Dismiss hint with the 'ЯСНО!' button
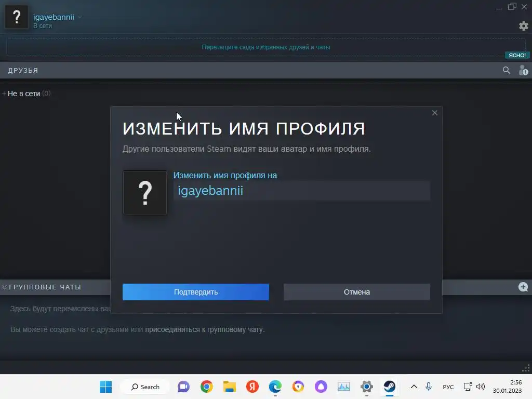Viewport: 532px width, 399px height. coord(517,55)
